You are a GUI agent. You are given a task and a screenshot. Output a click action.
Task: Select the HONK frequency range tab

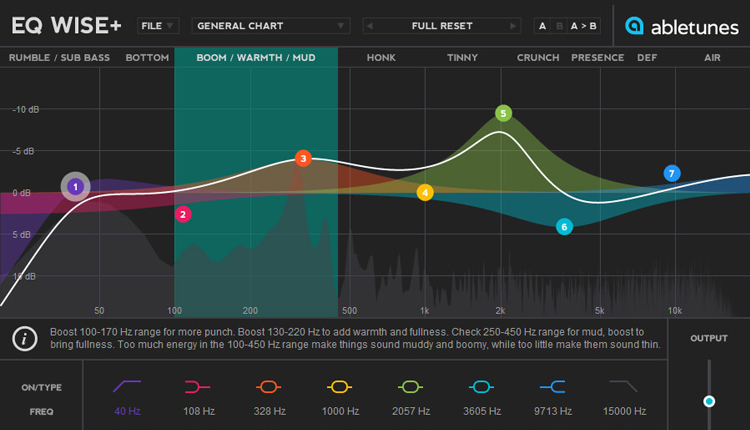click(381, 57)
